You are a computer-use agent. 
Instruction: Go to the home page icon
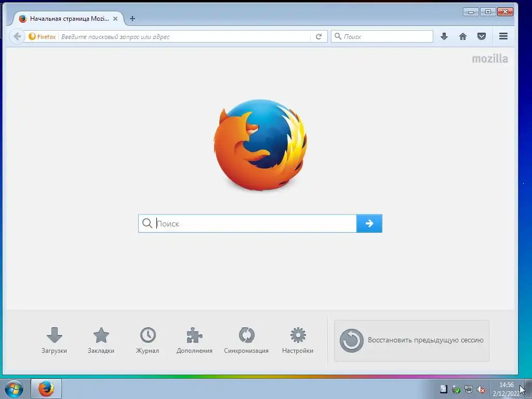coord(463,36)
